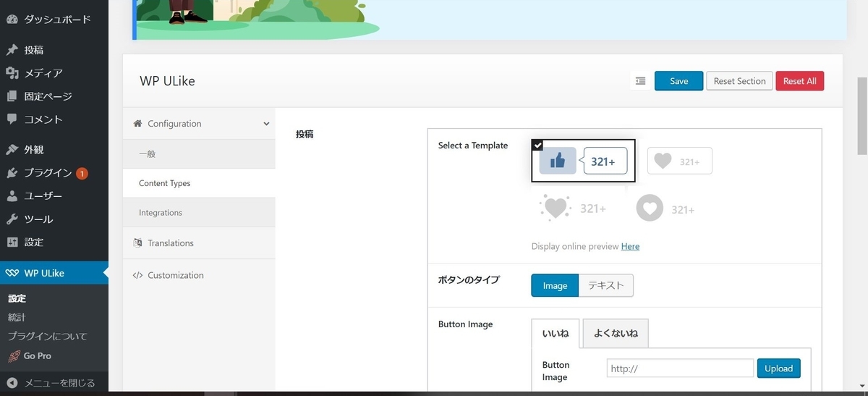
Task: Click the WP ULike heart logo icon
Action: (x=12, y=273)
